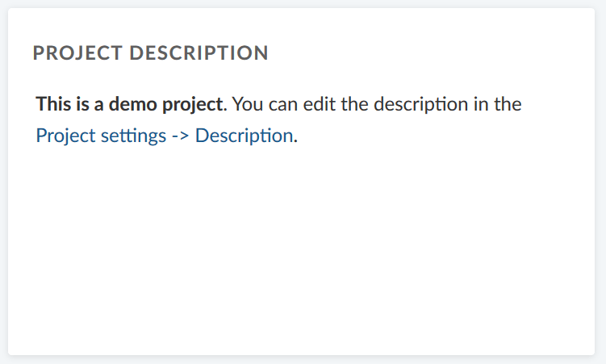Click the gray page background below the widget card
Screen dimensions: 606x364
[303, 360]
